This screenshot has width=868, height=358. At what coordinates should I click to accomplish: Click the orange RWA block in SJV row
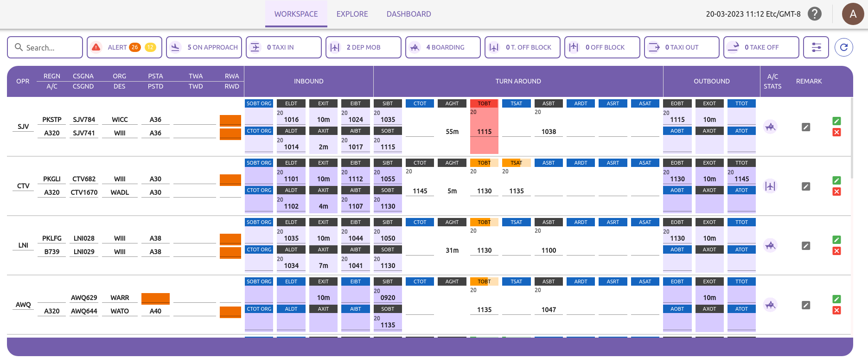click(230, 121)
